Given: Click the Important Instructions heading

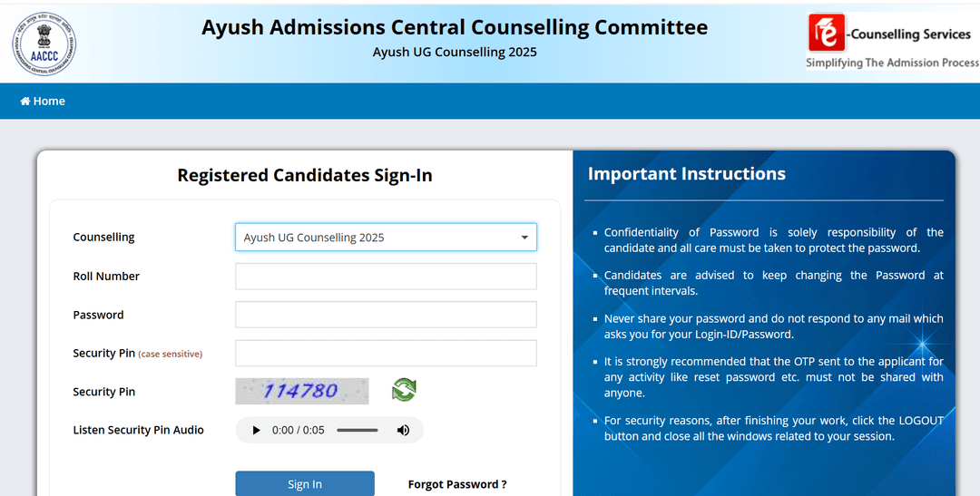Looking at the screenshot, I should click(x=686, y=174).
